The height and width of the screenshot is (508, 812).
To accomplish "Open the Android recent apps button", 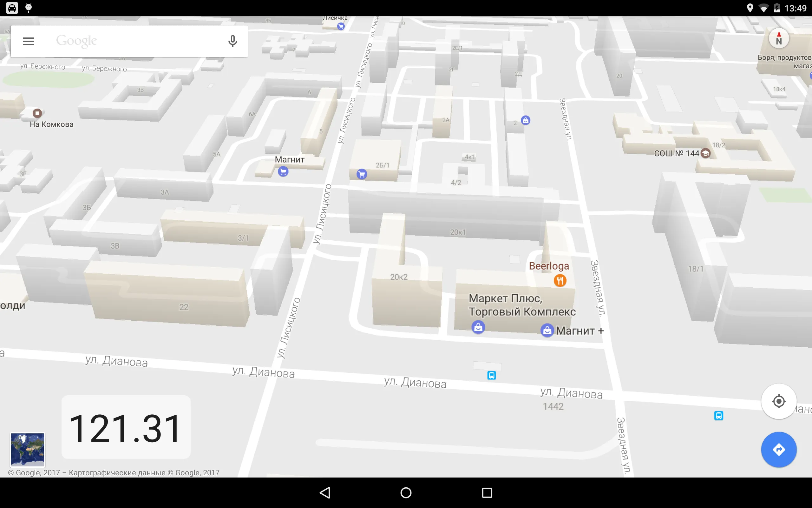I will click(487, 493).
